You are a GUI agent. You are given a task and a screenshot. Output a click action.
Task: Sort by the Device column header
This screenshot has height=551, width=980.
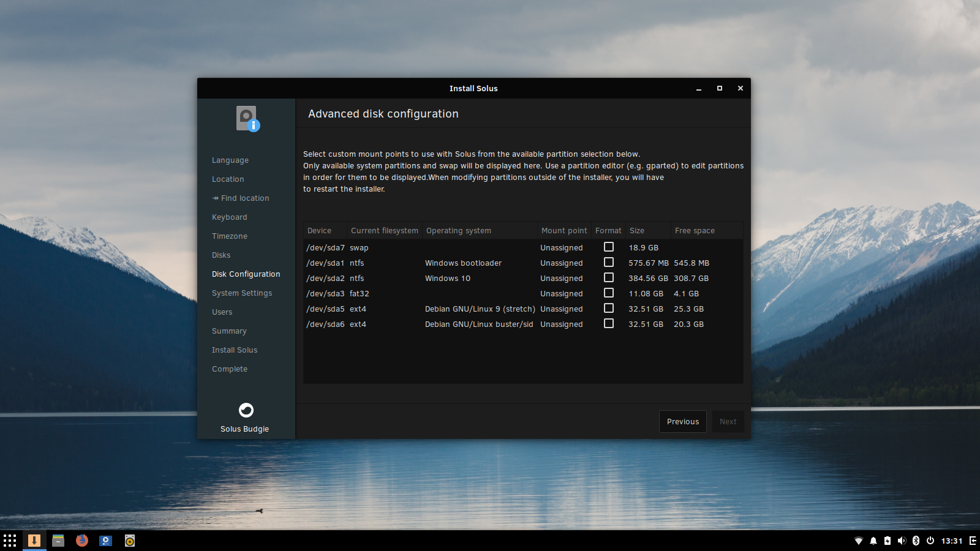tap(325, 231)
